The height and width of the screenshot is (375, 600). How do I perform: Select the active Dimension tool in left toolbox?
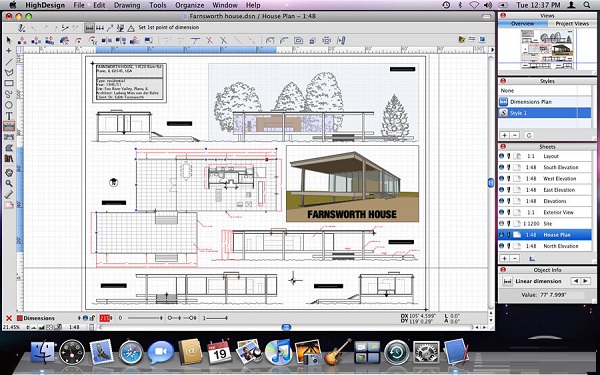point(9,126)
